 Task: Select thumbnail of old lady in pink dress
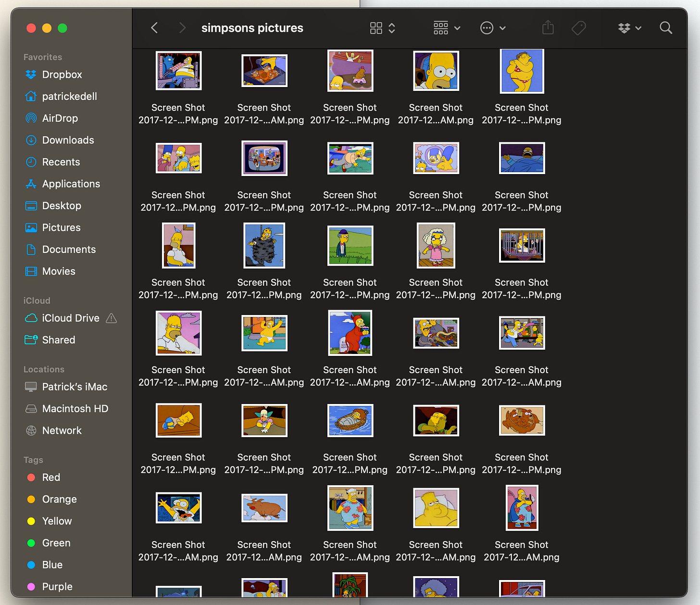(436, 245)
